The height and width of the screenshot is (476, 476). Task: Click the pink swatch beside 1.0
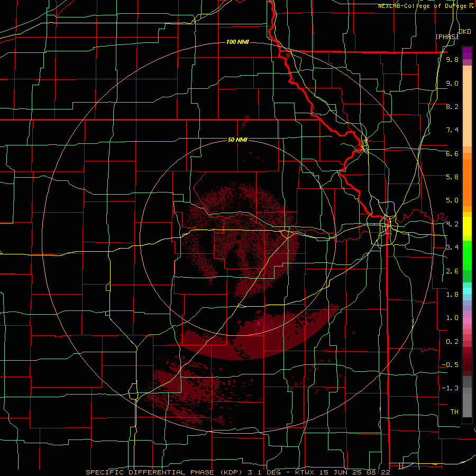tap(467, 321)
